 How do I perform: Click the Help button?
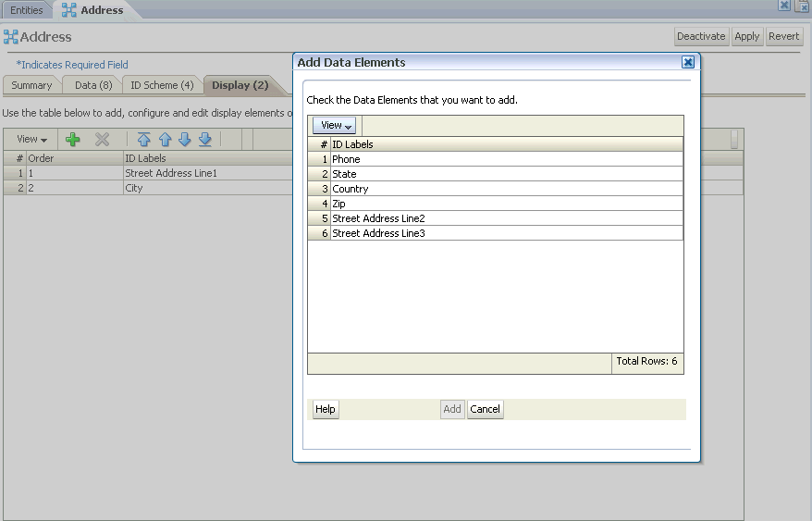point(325,409)
